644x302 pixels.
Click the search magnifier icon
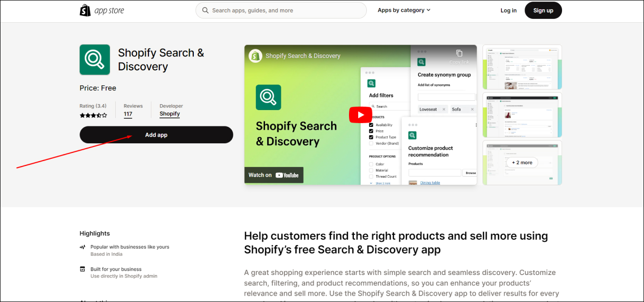(x=205, y=10)
